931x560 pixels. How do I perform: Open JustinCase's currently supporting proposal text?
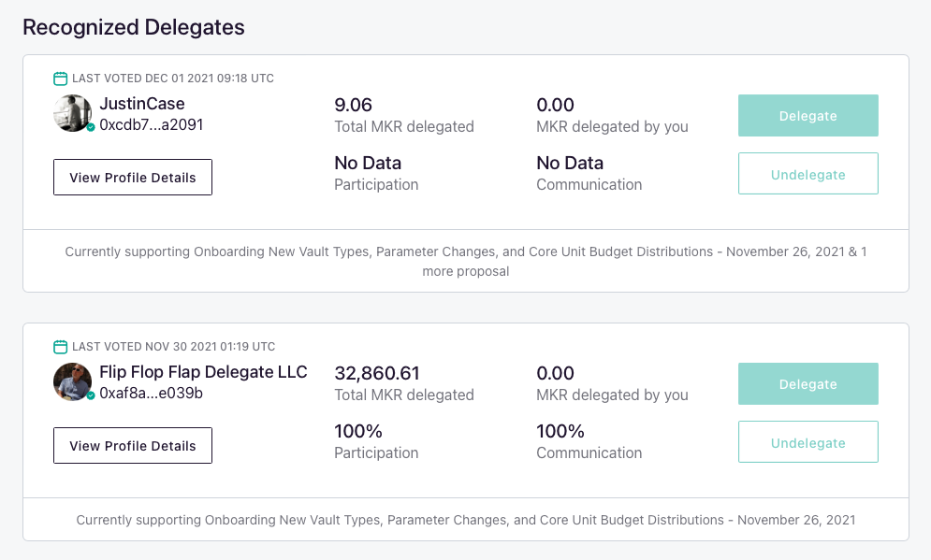click(466, 261)
